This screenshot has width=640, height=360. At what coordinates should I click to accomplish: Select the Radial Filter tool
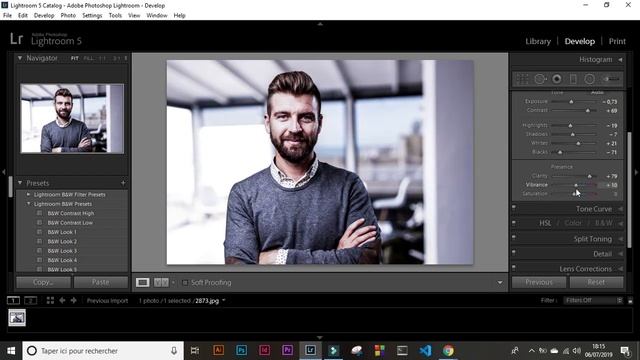[x=589, y=79]
